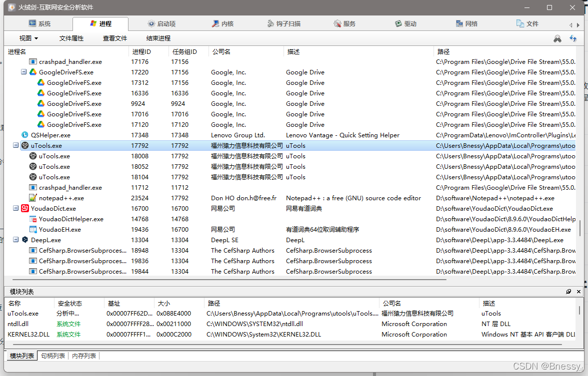
Task: Switch to the 句柄列表 bottom tab
Action: (53, 356)
